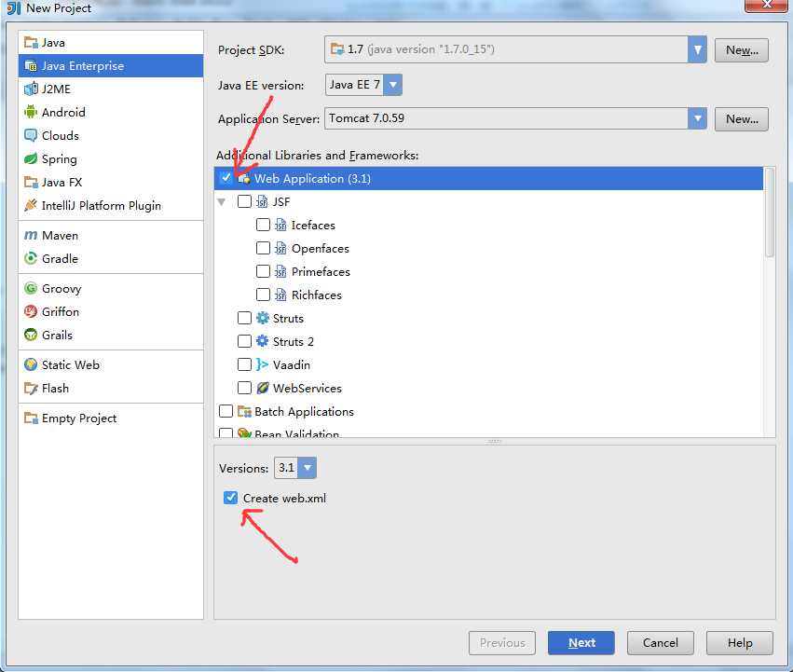Pick the Clouds icon
793x672 pixels.
click(x=31, y=135)
